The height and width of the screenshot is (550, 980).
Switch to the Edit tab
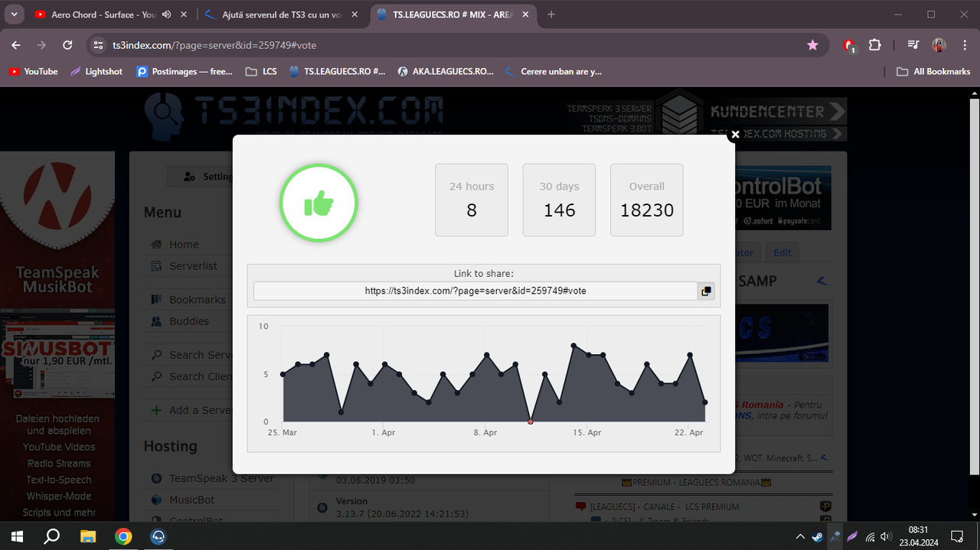(x=782, y=252)
